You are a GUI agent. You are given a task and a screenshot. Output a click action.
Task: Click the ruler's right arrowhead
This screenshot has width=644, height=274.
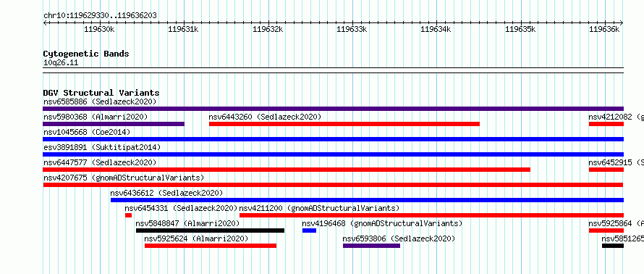(622, 22)
